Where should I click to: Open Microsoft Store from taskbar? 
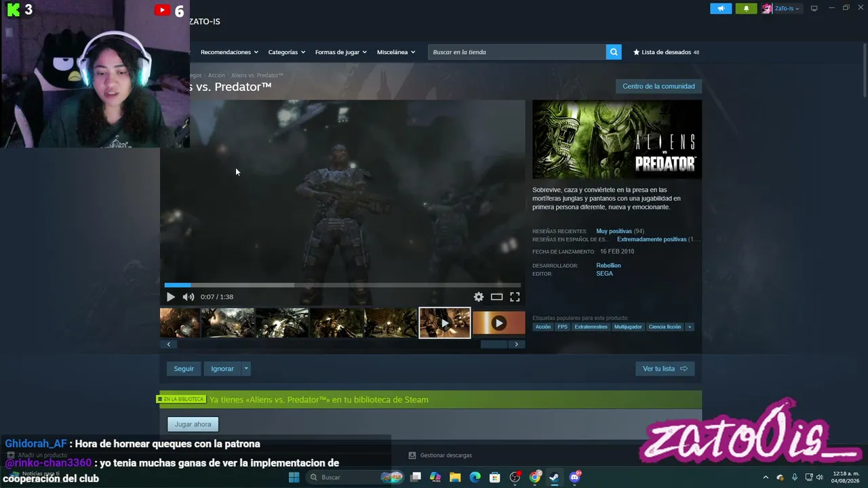495,477
